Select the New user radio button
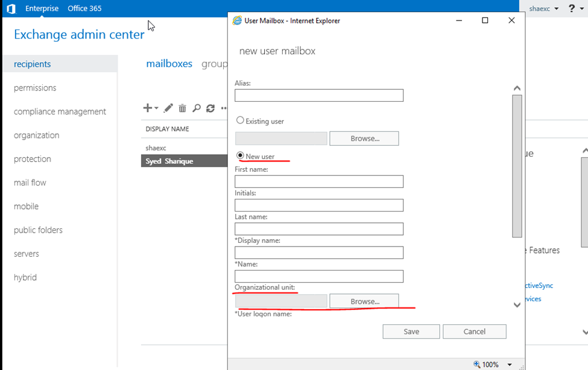This screenshot has width=588, height=370. (x=240, y=156)
